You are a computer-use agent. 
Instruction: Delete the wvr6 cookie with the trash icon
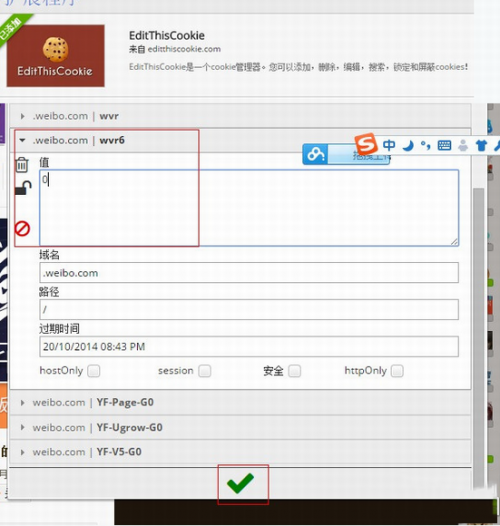point(22,165)
